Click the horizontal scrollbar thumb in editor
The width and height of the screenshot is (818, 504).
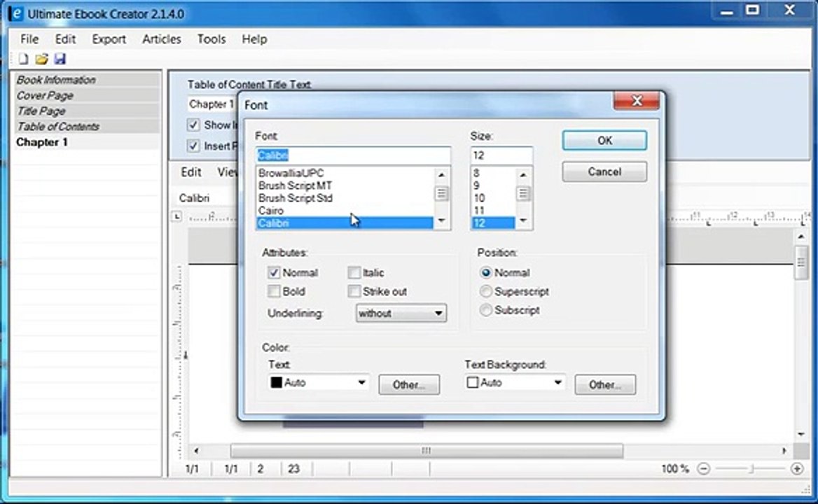(427, 450)
